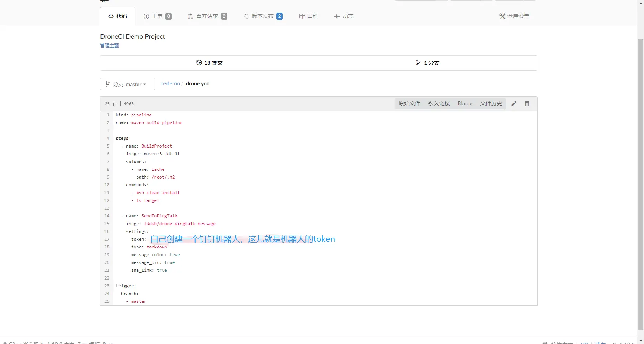Click the 'ls target' command line
644x344 pixels.
tap(145, 200)
